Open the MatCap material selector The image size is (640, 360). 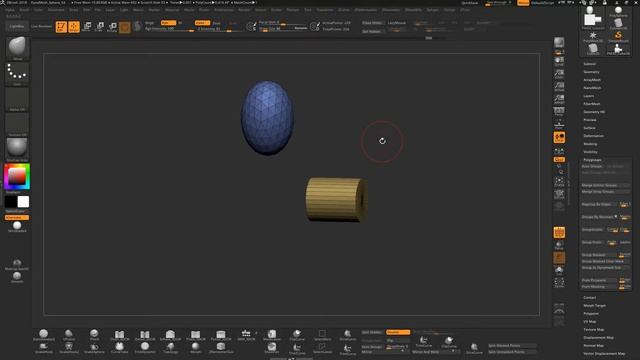[17, 149]
